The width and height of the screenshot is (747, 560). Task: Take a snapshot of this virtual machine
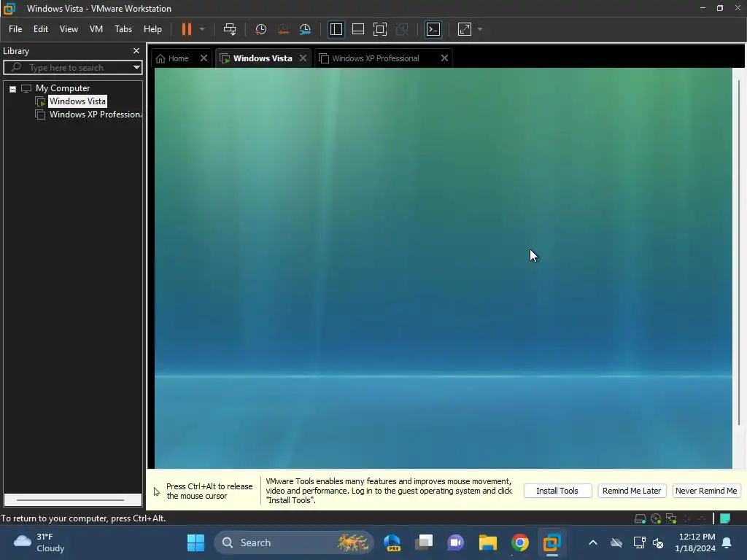[x=260, y=29]
